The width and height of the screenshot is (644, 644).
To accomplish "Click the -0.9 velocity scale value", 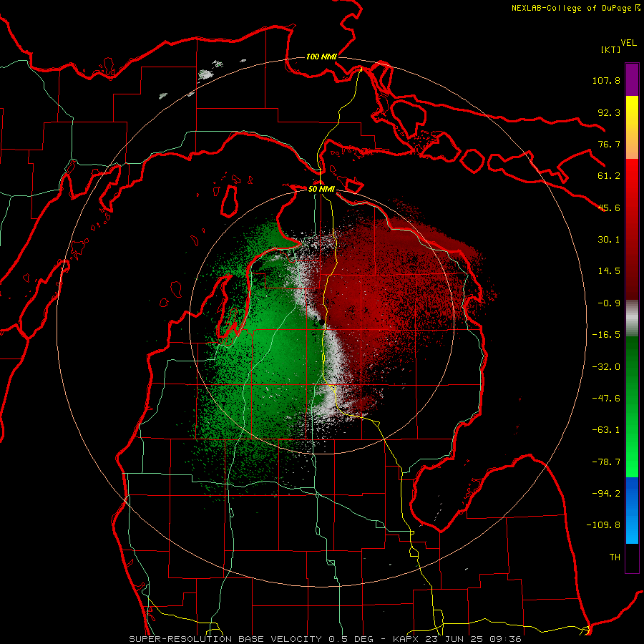I will click(609, 303).
